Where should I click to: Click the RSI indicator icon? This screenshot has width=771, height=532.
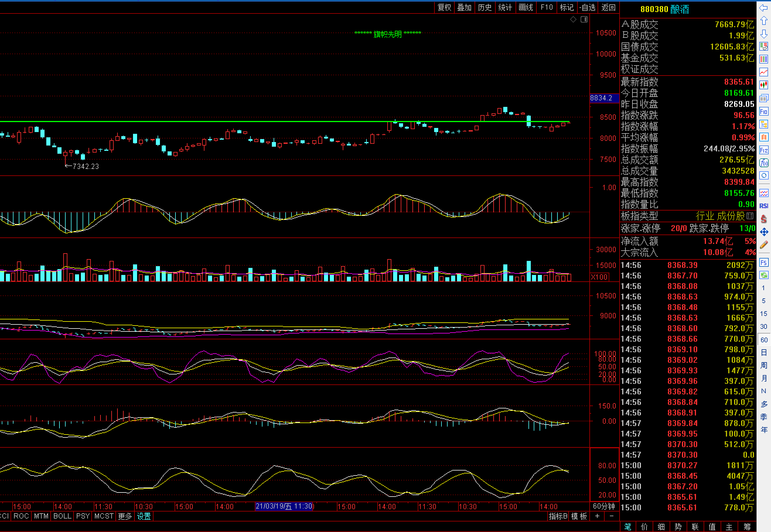point(764,206)
